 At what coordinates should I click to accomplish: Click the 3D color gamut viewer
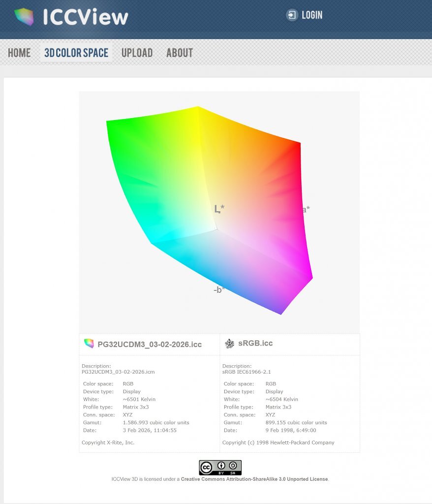pos(219,213)
